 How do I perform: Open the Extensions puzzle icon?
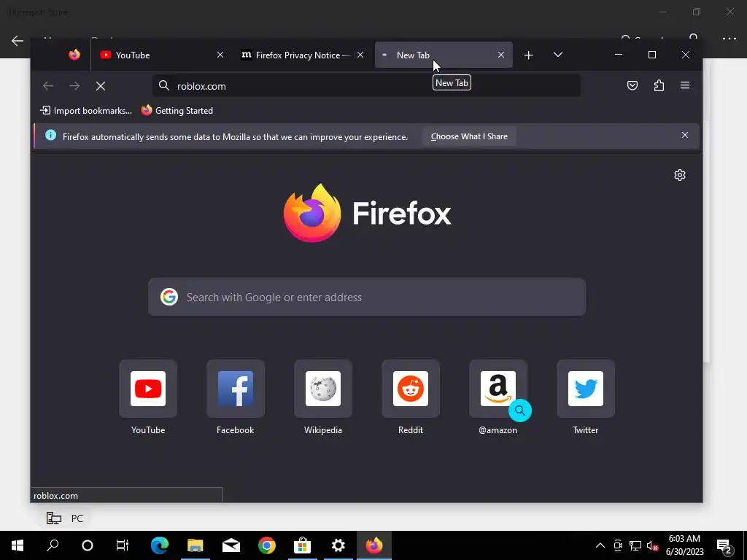point(659,86)
